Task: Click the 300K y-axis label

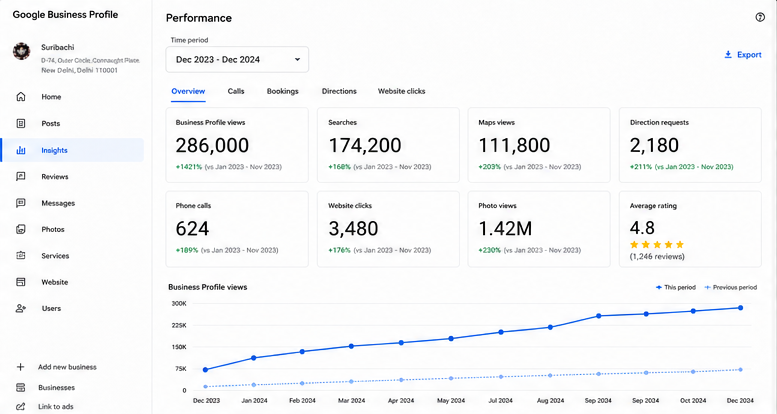Action: 179,303
